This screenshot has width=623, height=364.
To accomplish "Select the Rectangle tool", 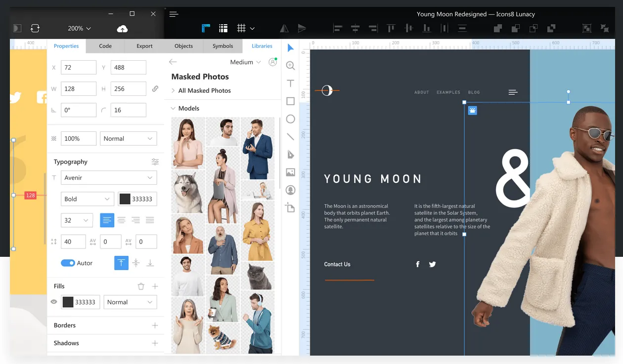I will pos(290,101).
